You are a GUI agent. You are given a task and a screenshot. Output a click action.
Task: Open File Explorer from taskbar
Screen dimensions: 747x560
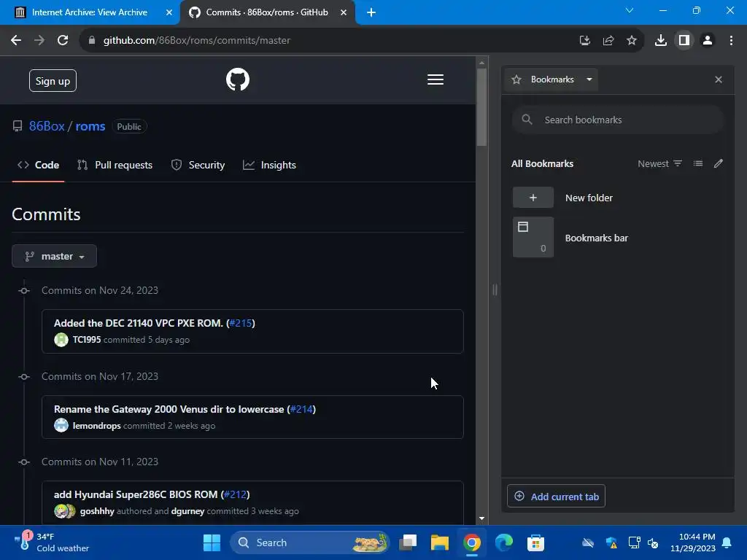tap(440, 542)
